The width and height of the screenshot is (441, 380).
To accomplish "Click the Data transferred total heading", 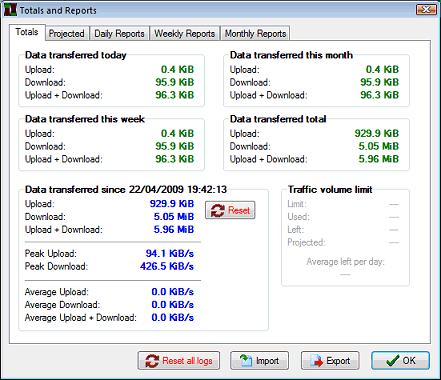I will (278, 119).
